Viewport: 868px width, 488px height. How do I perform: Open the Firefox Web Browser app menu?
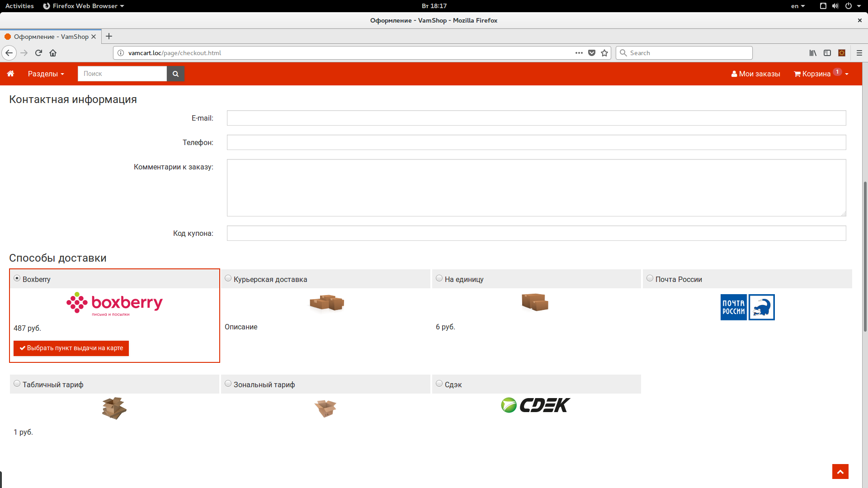[x=84, y=6]
